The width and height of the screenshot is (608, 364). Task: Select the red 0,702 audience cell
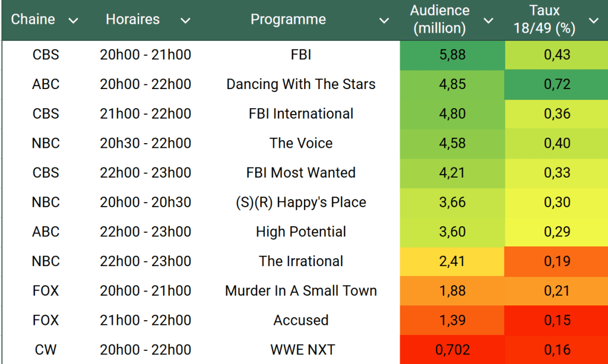(452, 350)
